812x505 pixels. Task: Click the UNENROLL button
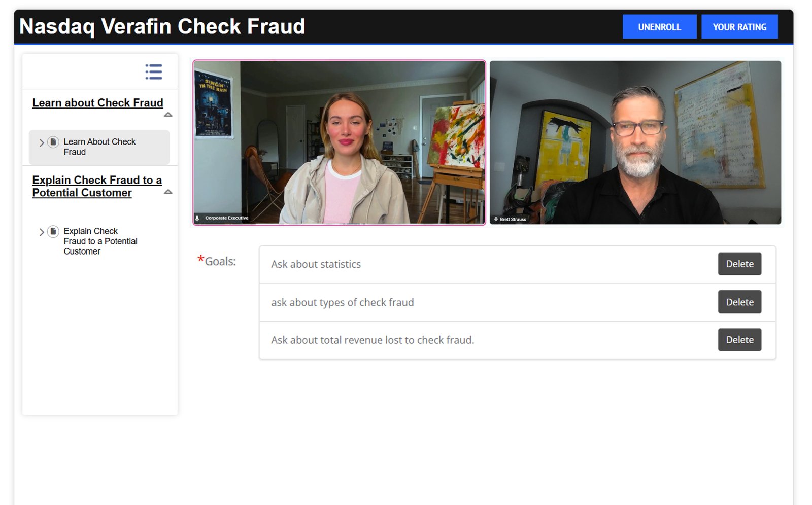coord(659,27)
